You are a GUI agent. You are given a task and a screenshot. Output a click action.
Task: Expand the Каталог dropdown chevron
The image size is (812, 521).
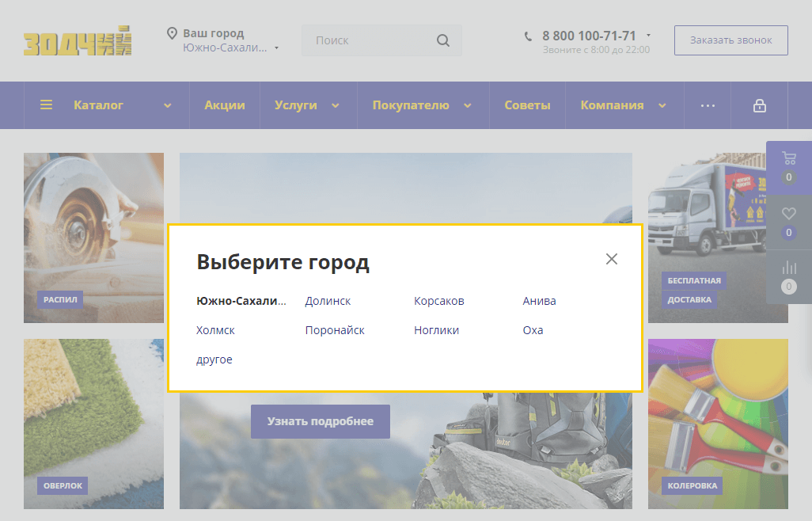click(x=168, y=105)
